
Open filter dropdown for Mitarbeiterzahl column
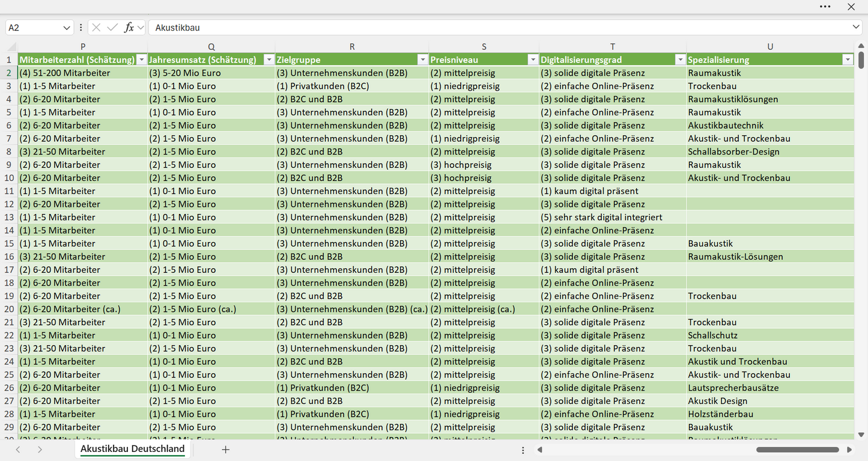pos(141,60)
